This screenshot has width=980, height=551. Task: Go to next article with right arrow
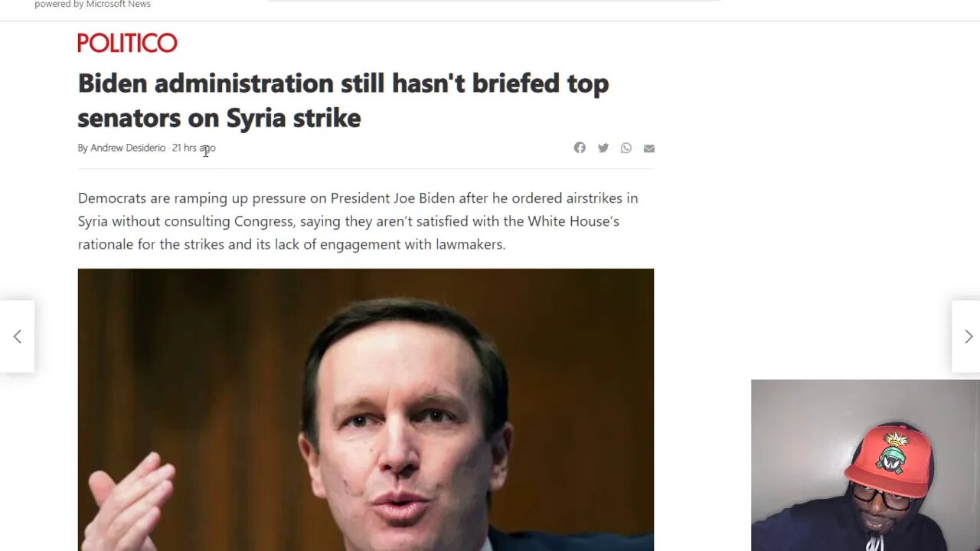tap(968, 337)
